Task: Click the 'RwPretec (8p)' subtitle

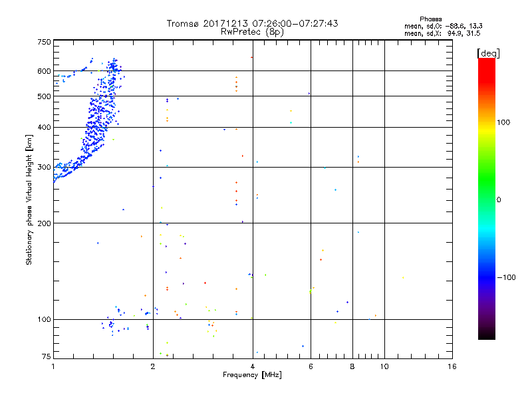Action: pos(252,32)
